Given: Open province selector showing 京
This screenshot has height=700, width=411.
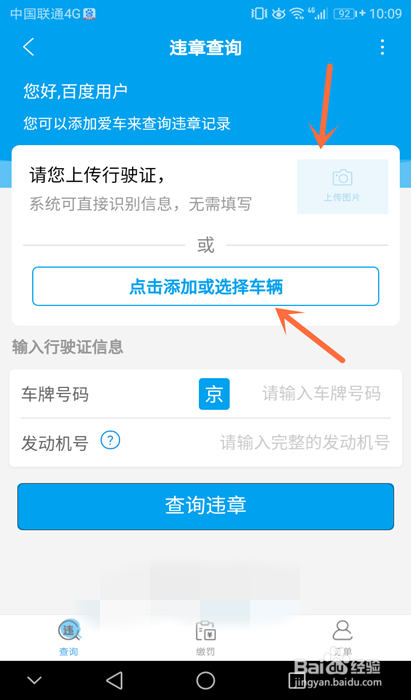Looking at the screenshot, I should 214,394.
